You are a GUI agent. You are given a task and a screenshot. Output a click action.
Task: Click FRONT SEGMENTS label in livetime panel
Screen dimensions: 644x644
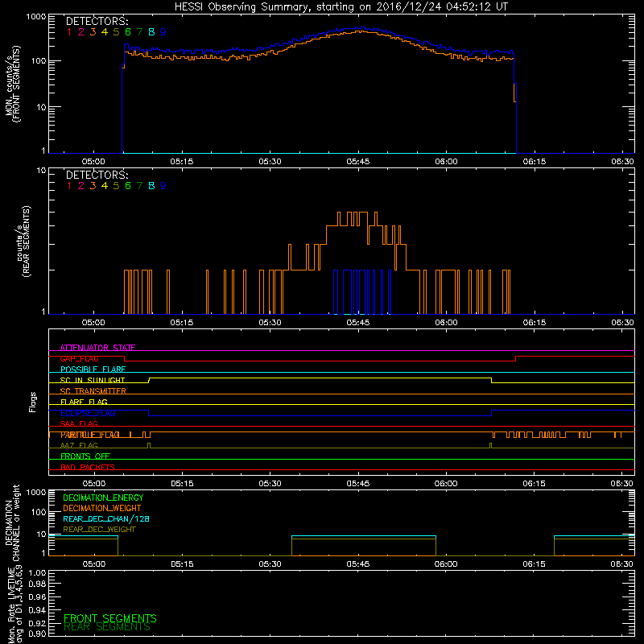point(110,618)
